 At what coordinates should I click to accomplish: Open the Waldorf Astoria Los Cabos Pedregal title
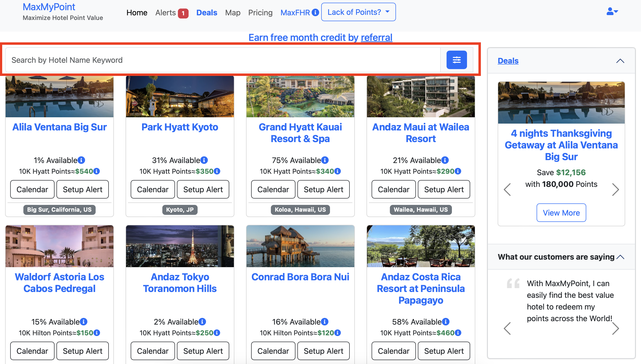[x=59, y=283]
